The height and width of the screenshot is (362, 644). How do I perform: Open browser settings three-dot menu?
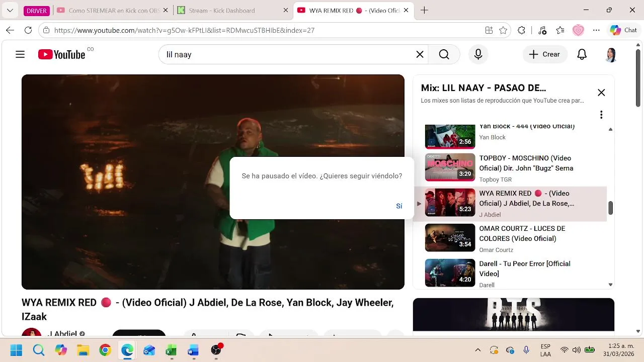point(596,30)
